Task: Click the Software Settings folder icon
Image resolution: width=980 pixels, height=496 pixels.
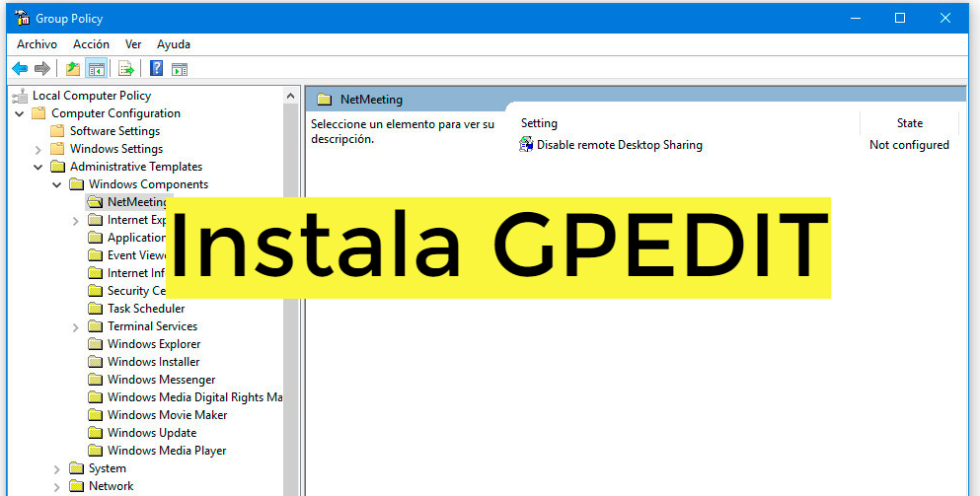Action: [x=57, y=130]
